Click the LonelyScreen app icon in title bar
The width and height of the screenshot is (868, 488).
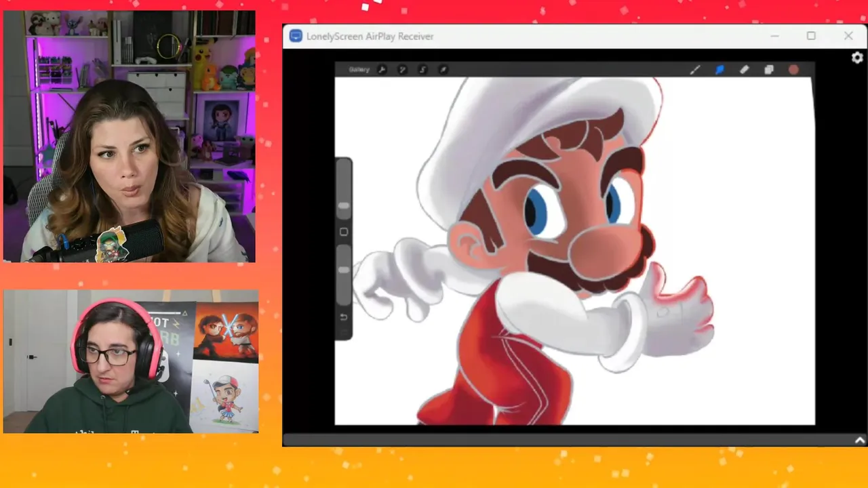[x=296, y=36]
